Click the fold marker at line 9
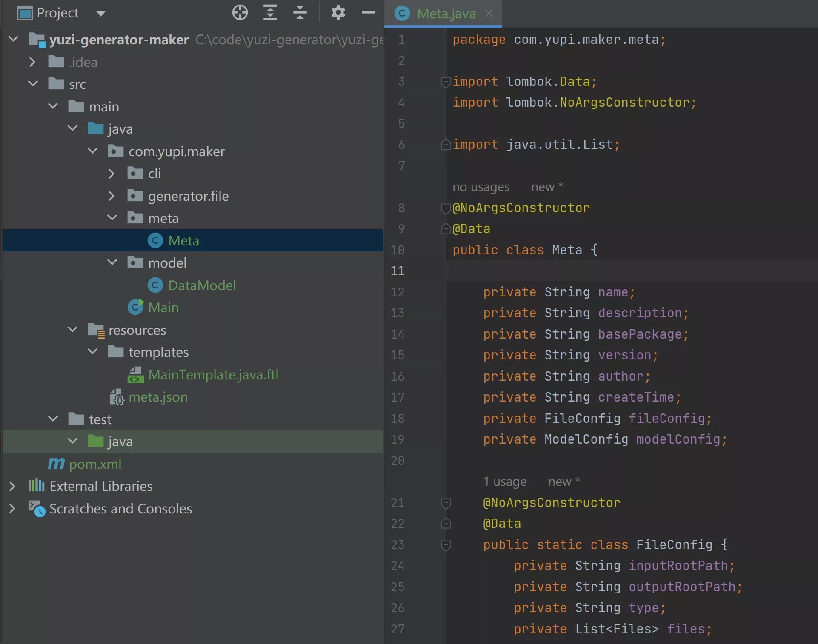 coord(446,228)
